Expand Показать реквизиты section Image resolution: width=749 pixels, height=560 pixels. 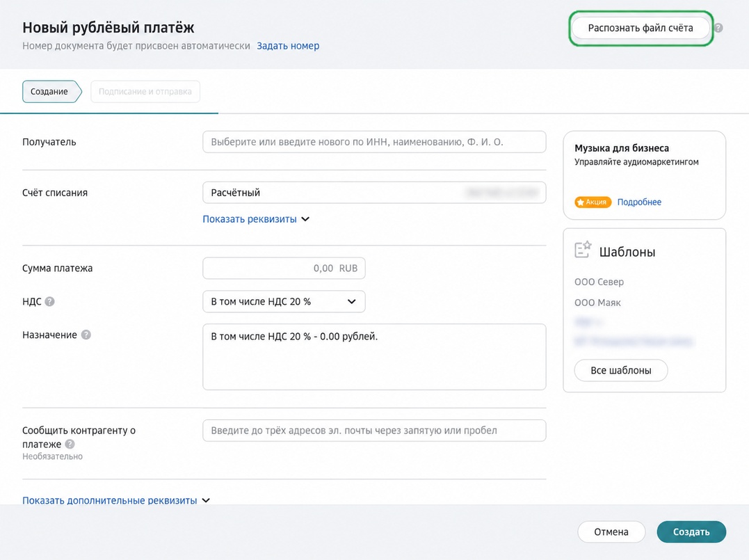click(x=256, y=219)
